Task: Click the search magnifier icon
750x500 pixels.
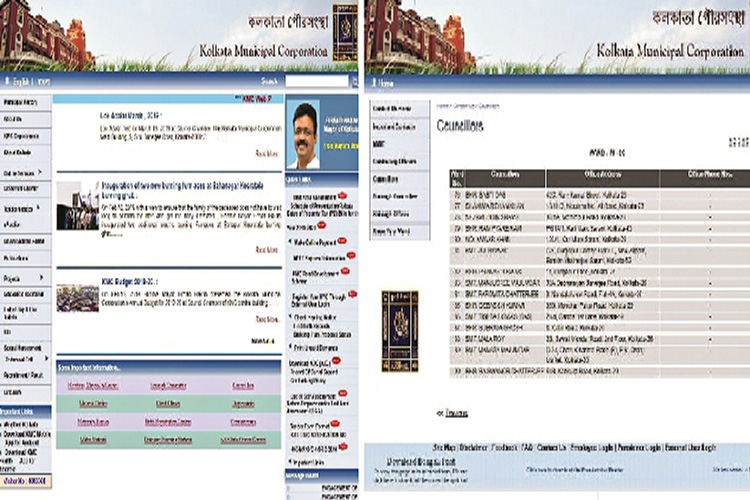Action: coord(355,81)
